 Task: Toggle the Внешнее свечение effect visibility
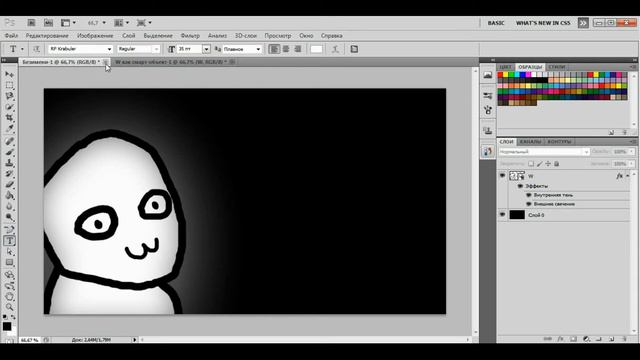(529, 204)
